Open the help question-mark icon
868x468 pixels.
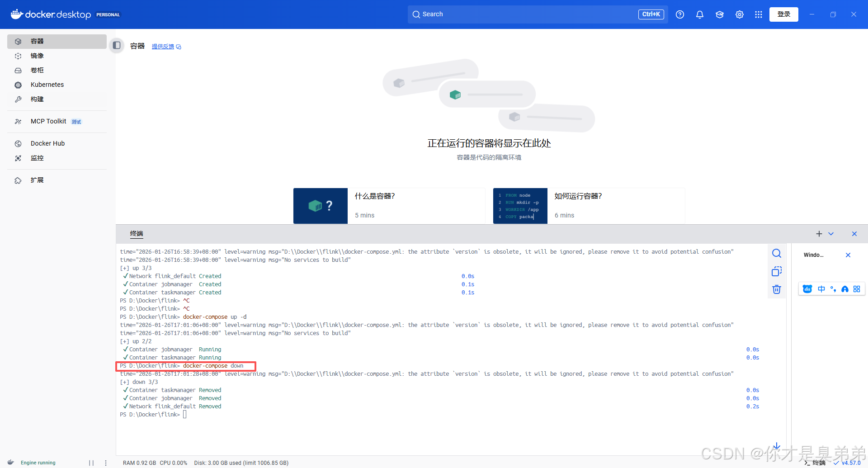tap(680, 14)
